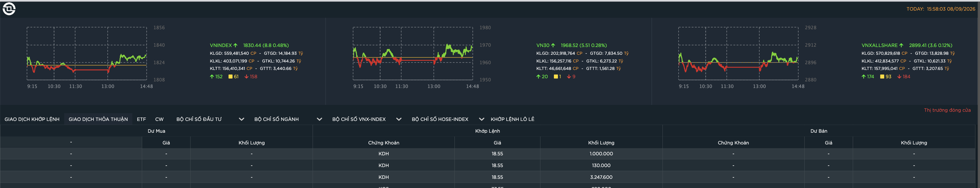Click the brokerage logo icon at top left

9,9
